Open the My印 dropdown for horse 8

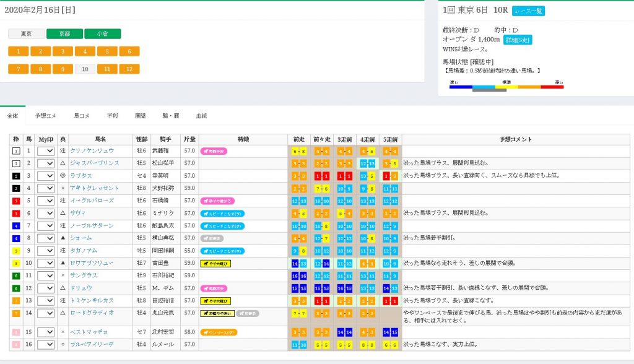click(46, 238)
